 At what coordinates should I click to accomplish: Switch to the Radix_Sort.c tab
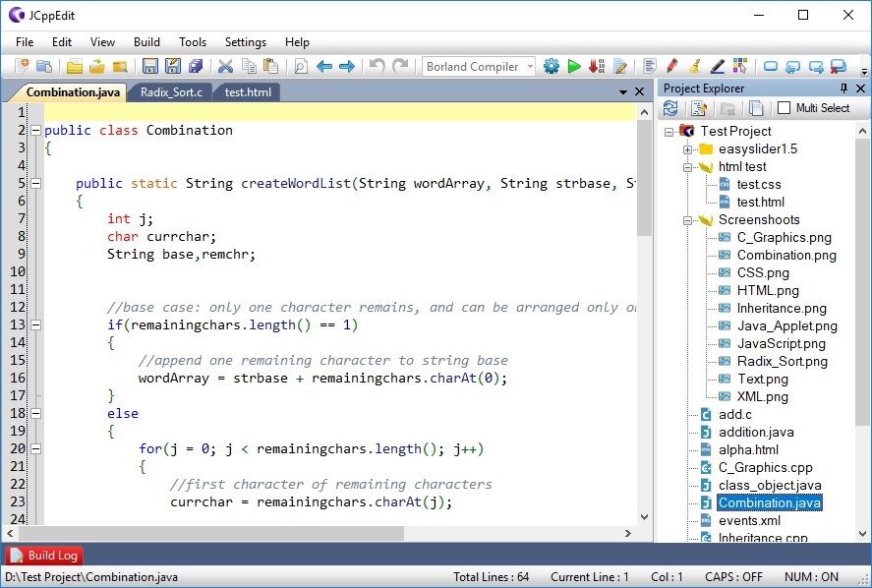[171, 92]
